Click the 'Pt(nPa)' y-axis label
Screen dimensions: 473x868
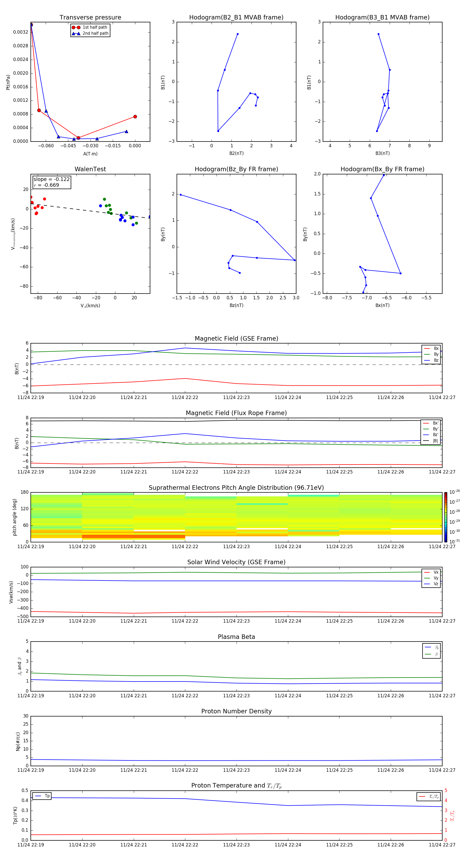[x=8, y=82]
